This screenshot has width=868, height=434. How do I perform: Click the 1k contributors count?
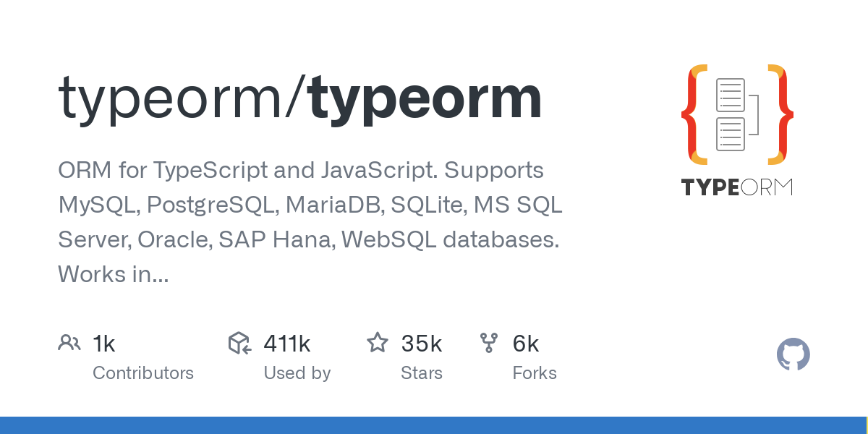click(104, 344)
